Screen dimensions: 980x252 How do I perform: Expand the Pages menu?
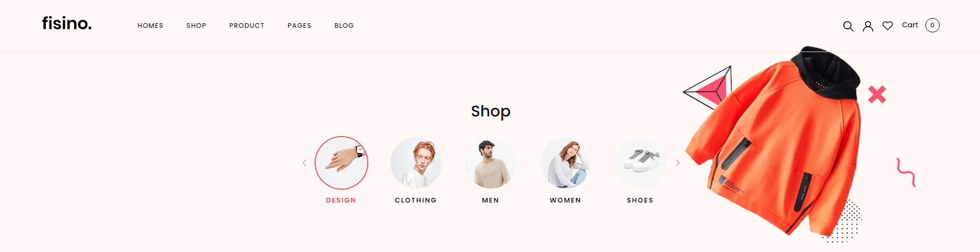point(300,26)
